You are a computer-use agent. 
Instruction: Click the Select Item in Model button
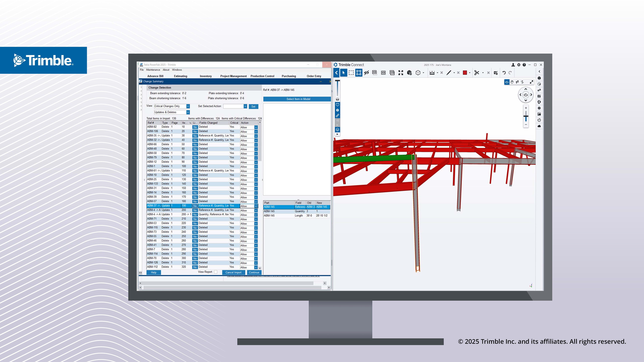tap(297, 99)
